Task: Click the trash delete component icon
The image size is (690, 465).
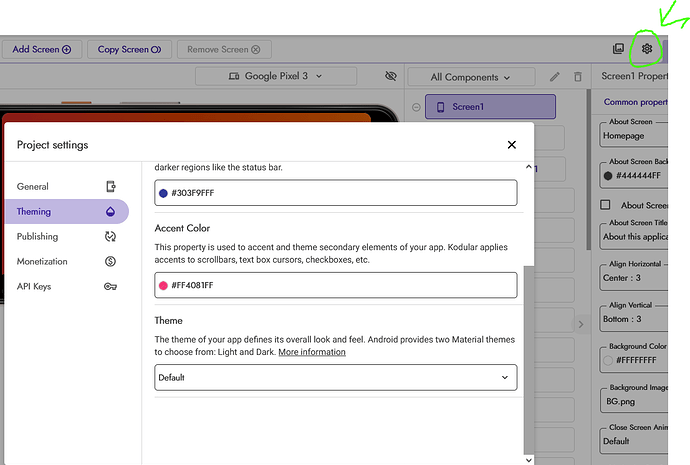Action: (577, 77)
